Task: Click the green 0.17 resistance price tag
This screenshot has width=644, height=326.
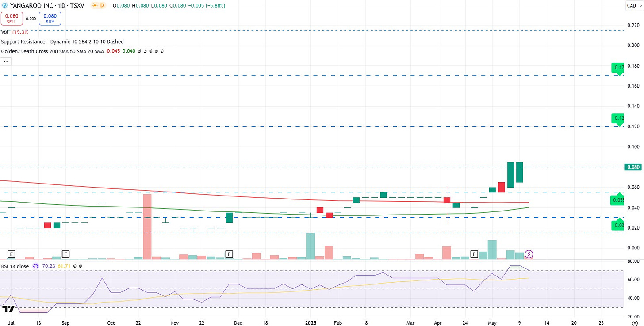Action: tap(618, 68)
